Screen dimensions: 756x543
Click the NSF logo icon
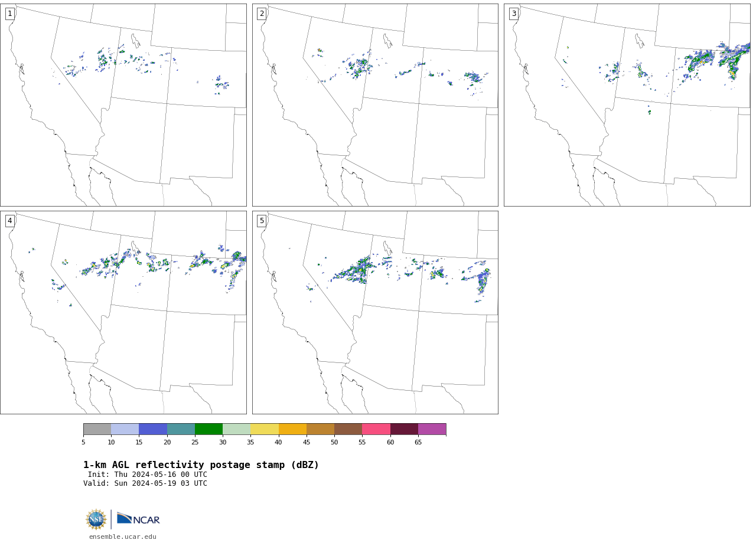coord(96,519)
